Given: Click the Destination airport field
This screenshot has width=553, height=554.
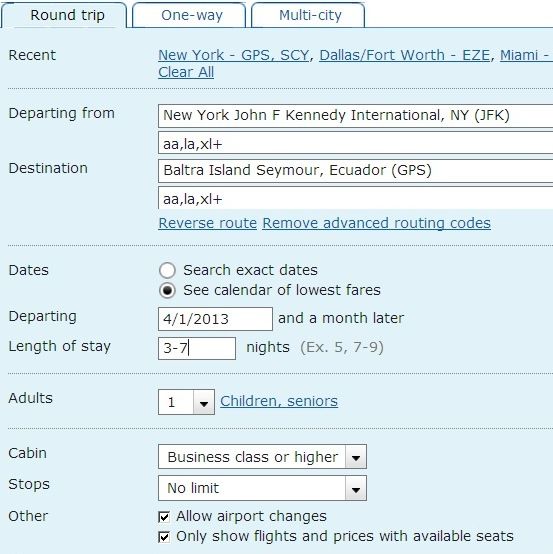Looking at the screenshot, I should point(355,171).
